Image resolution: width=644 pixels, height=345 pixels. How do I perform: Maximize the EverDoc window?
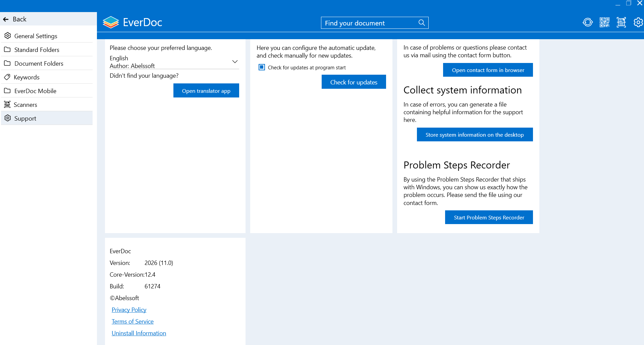(x=629, y=3)
